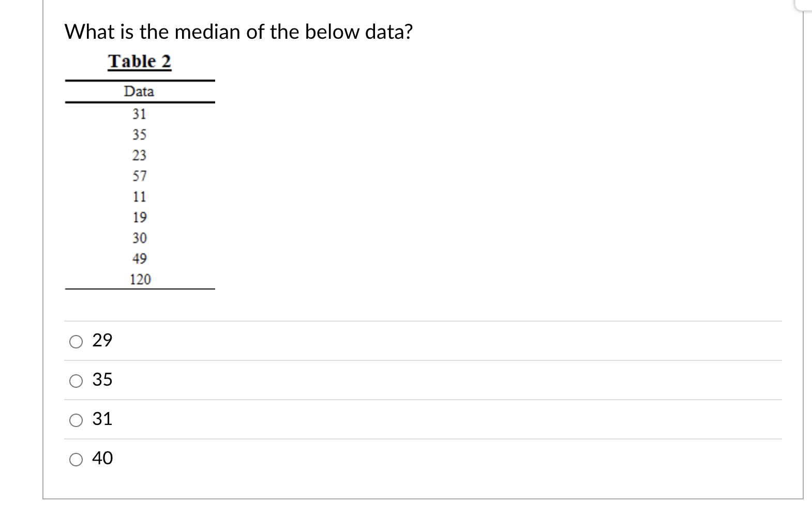Select the radio button for answer 35

pos(76,381)
